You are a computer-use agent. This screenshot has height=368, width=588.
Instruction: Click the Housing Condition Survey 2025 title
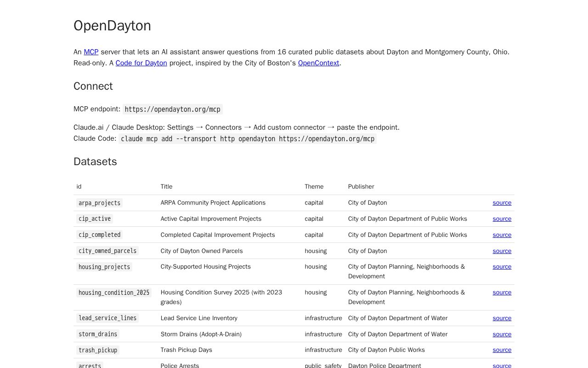click(x=221, y=297)
